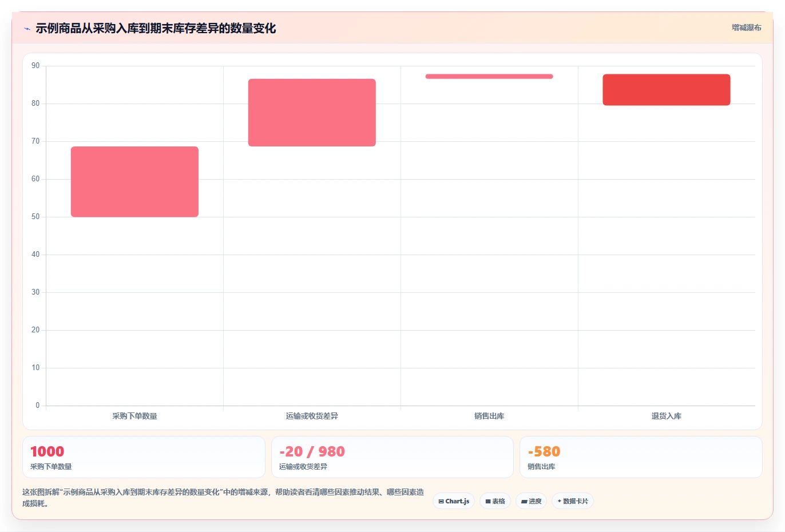Click the 运输或收货差异 stat card caption
This screenshot has height=532, width=785.
coord(303,467)
